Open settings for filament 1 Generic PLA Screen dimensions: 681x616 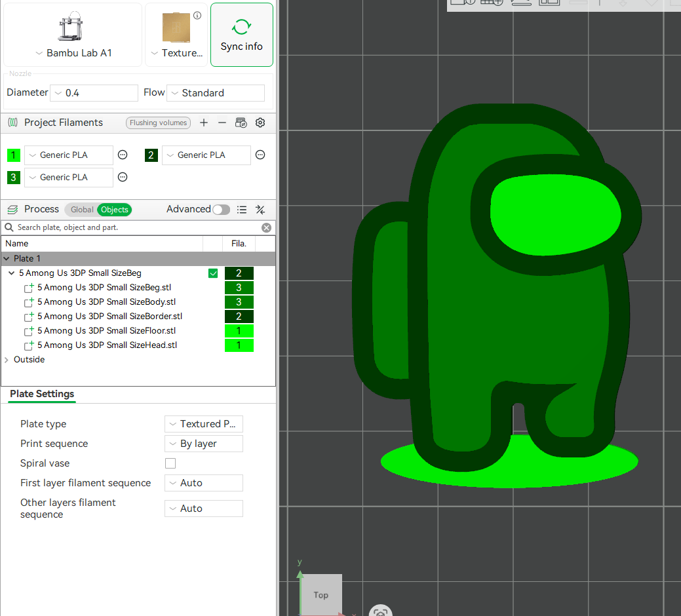123,155
